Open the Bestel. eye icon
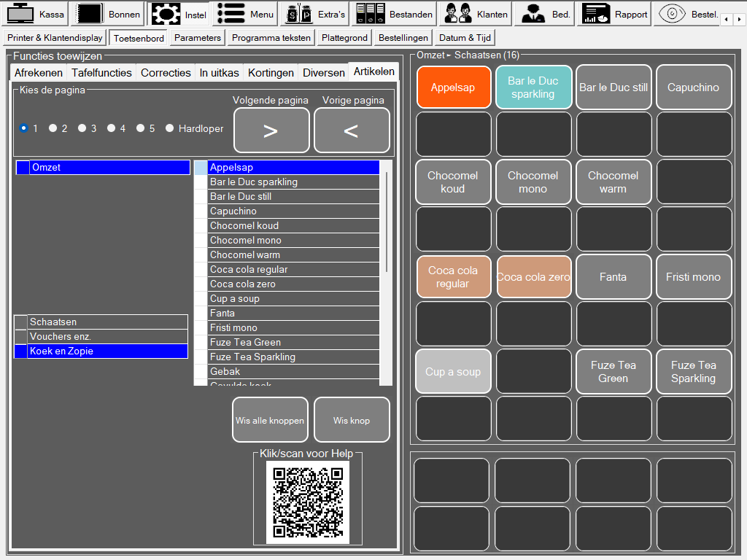Image resolution: width=747 pixels, height=560 pixels. pyautogui.click(x=672, y=14)
